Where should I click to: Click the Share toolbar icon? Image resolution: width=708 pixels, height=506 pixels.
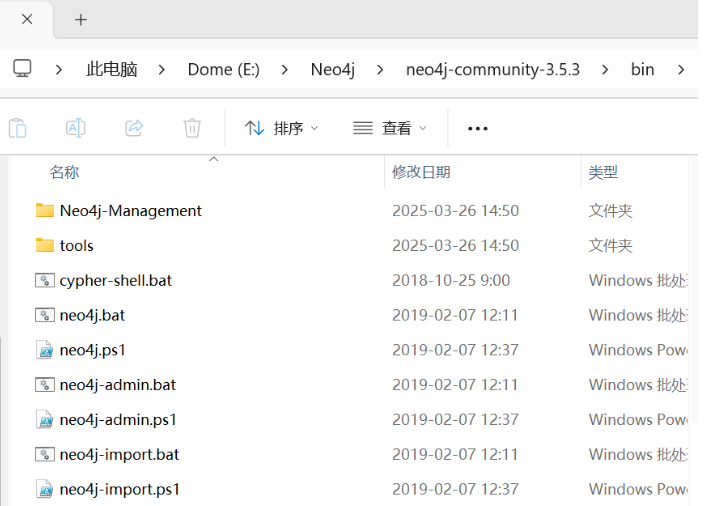click(134, 128)
